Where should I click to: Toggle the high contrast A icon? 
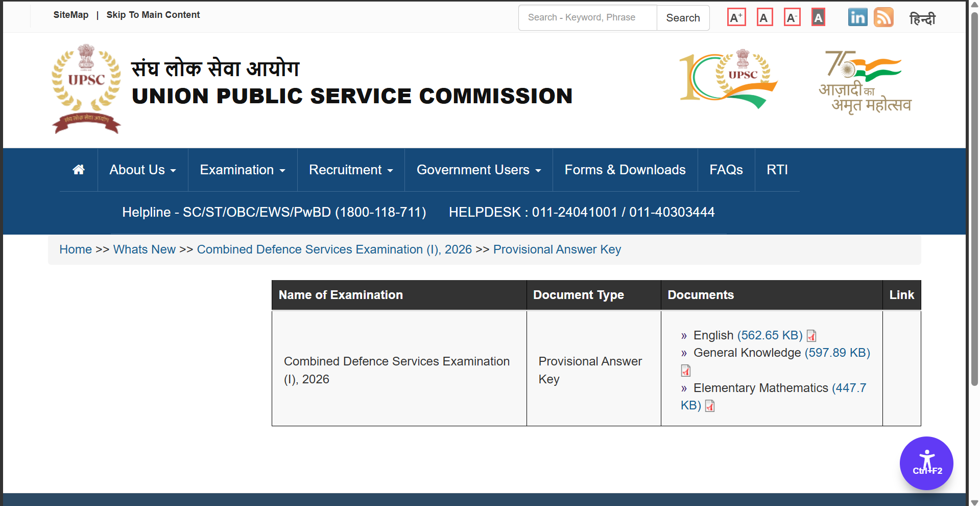click(x=818, y=18)
